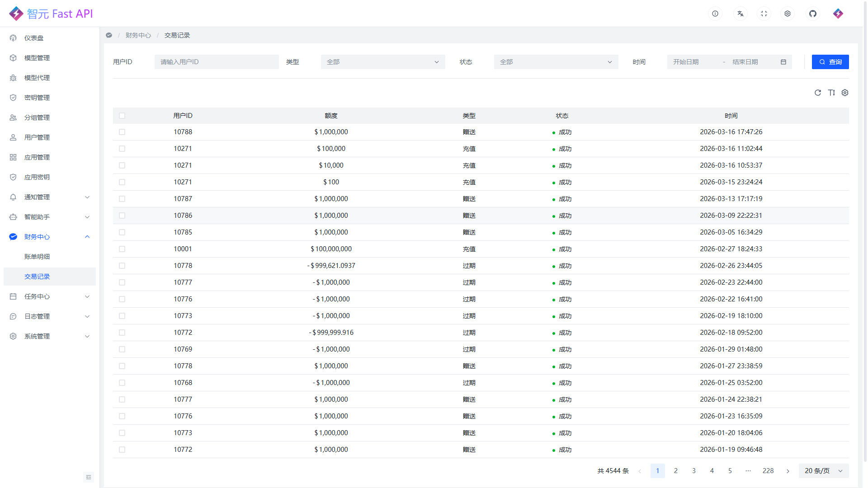Go to 模型管理 menu item
This screenshot has height=488, width=868.
click(37, 58)
